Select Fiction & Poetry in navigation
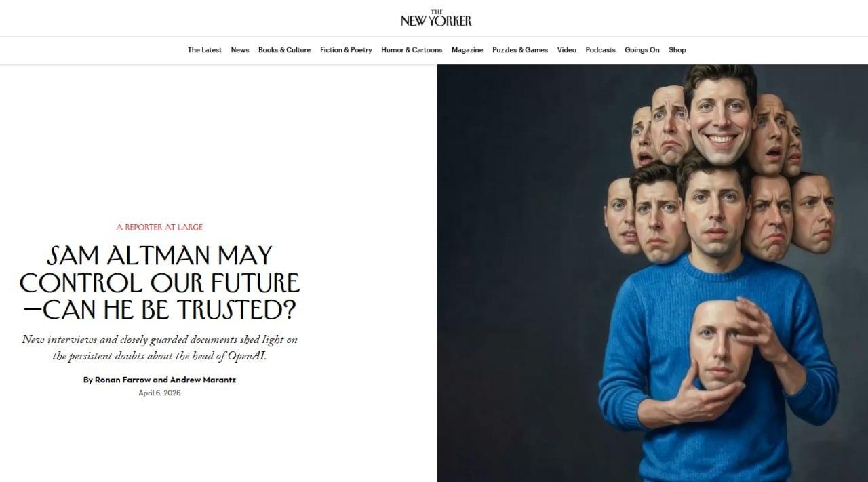 pyautogui.click(x=346, y=50)
